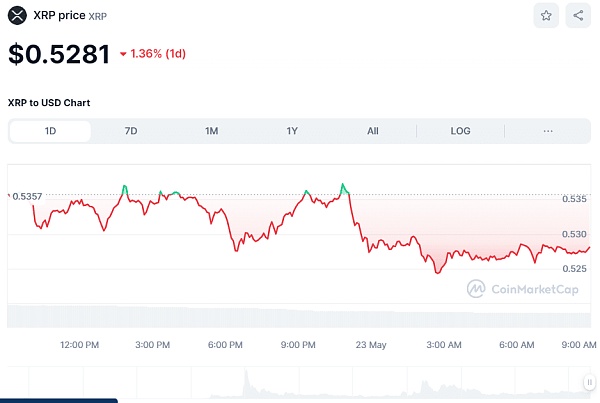Click the XRP logo icon
Viewport: 600px width, 403px height.
pos(18,16)
